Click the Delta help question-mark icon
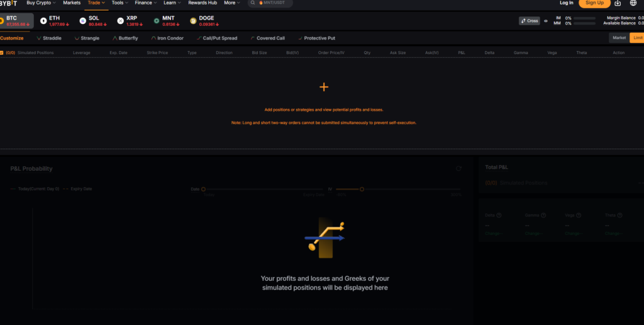Viewport: 644px width, 325px height. (499, 215)
